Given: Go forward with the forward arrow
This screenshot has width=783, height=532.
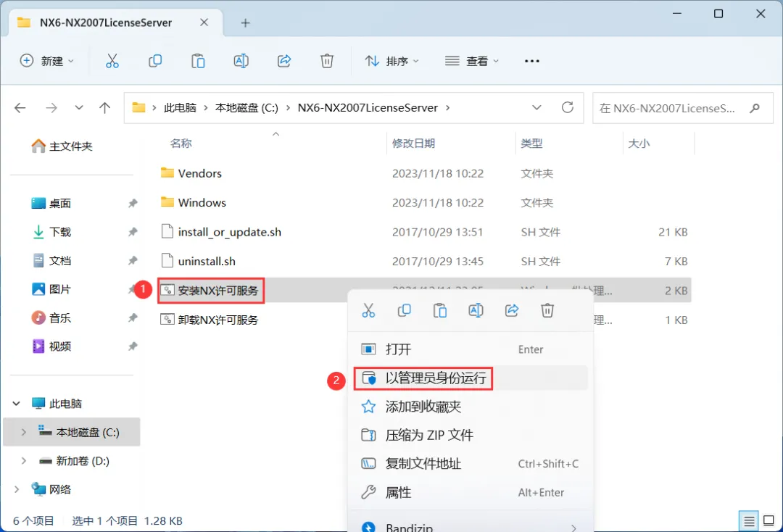Looking at the screenshot, I should pyautogui.click(x=51, y=108).
